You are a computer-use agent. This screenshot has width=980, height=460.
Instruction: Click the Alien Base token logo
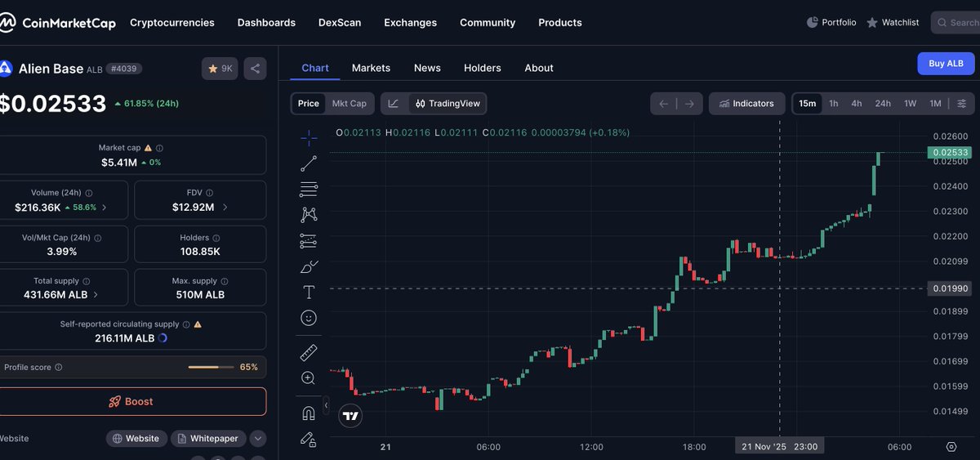point(5,69)
